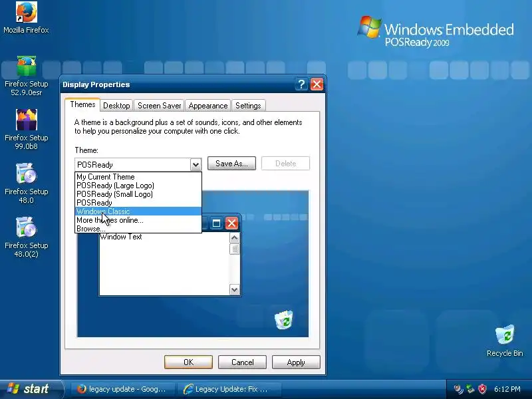532x399 pixels.
Task: Click the Apply button
Action: (296, 362)
